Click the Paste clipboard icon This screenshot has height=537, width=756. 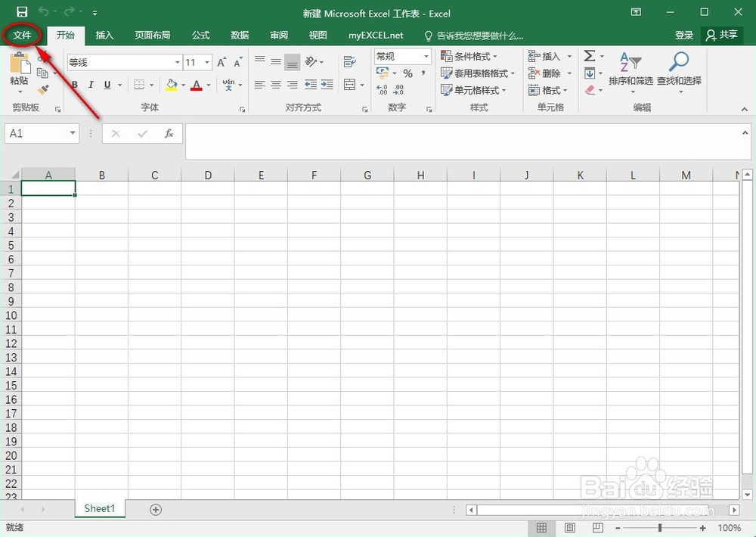pyautogui.click(x=20, y=64)
